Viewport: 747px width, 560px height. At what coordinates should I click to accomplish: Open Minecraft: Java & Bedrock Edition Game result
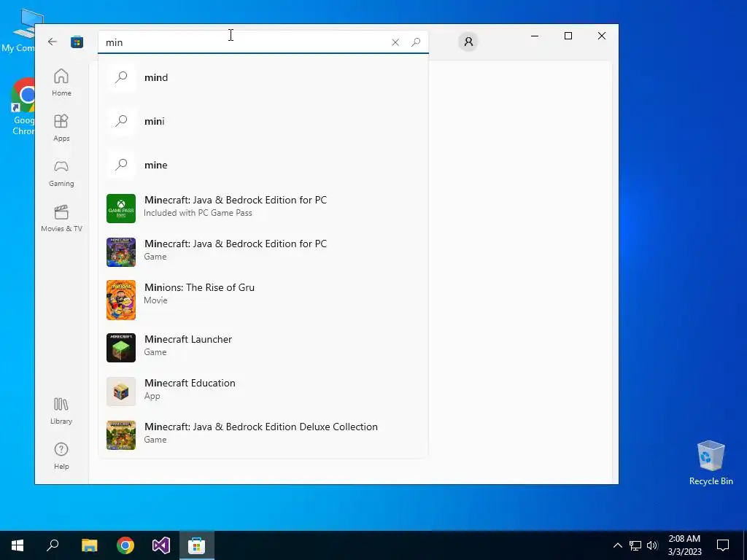point(263,252)
